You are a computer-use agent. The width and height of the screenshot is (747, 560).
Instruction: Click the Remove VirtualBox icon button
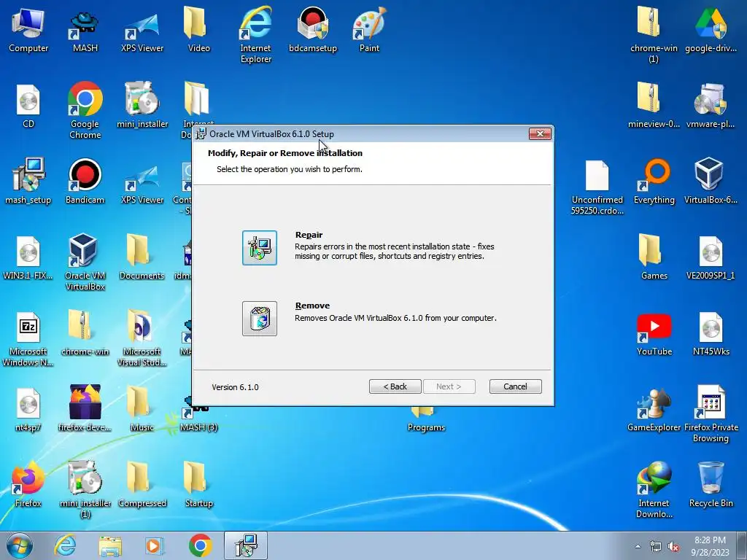(259, 319)
